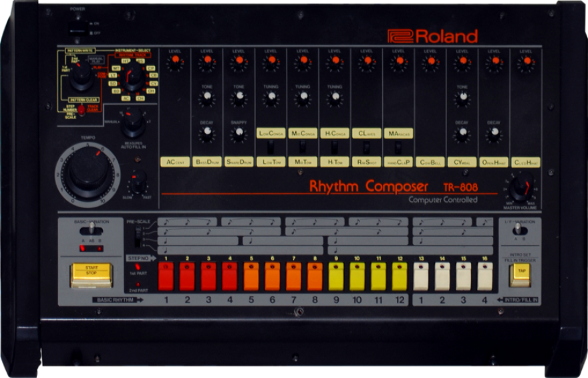Click the Roland logo
This screenshot has width=588, height=378.
coord(433,36)
